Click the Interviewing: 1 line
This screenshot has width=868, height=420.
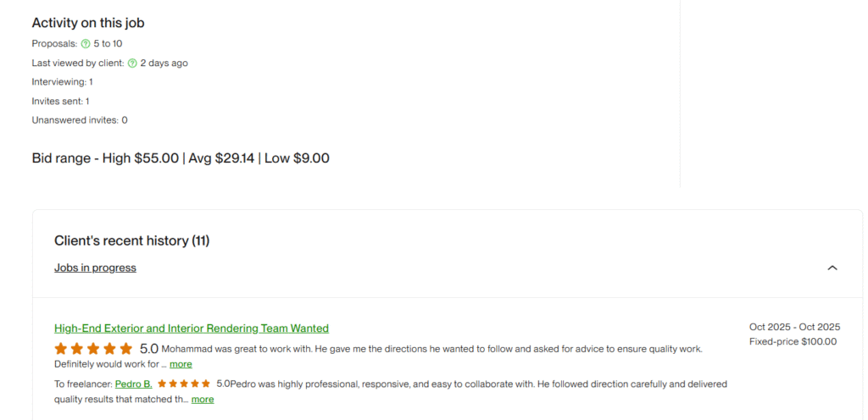(x=62, y=82)
